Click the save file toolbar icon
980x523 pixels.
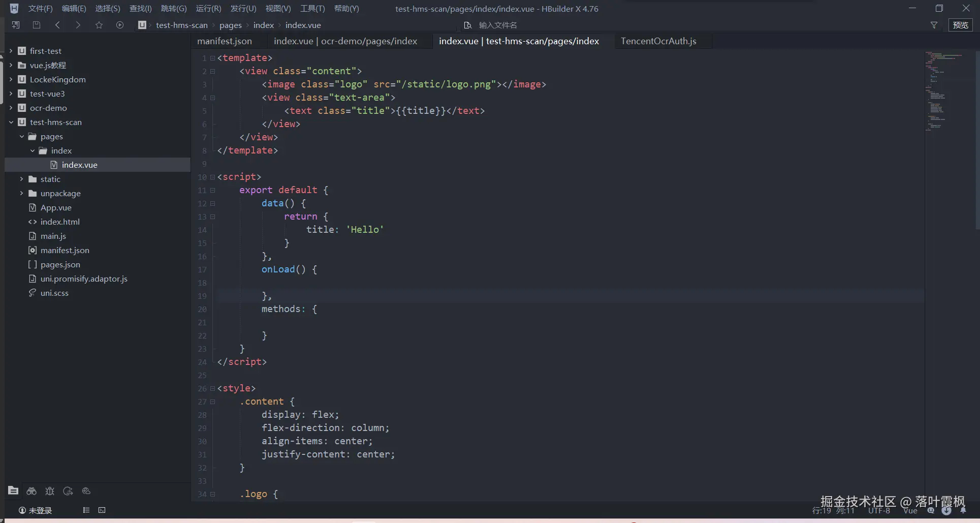pyautogui.click(x=37, y=25)
